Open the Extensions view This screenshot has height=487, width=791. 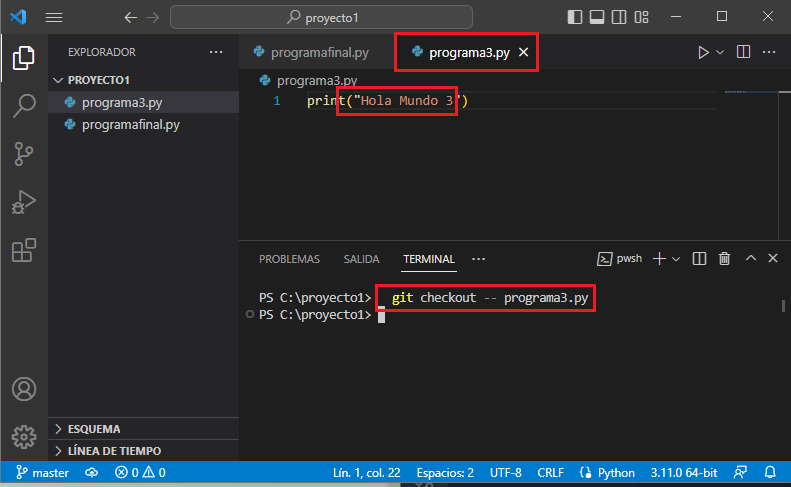pos(23,250)
